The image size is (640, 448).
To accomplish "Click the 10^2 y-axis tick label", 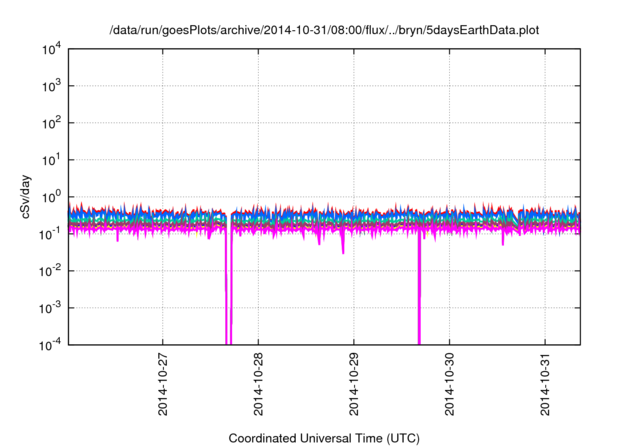I will click(x=51, y=123).
